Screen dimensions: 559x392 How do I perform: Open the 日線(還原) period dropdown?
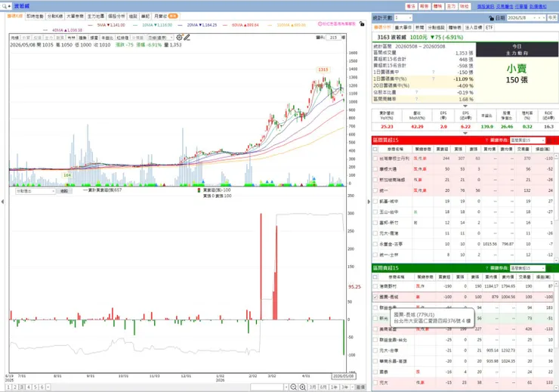171,38
